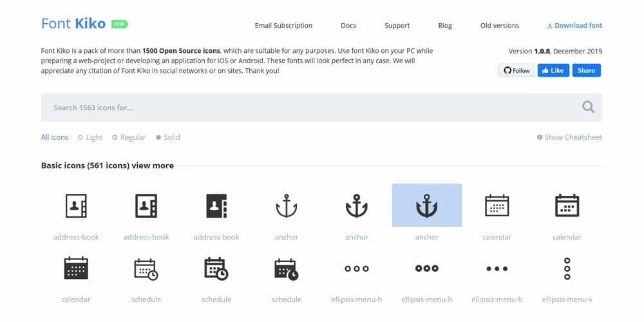Open Show Cheatsheet link
Screen dimensions: 644x322
[569, 137]
